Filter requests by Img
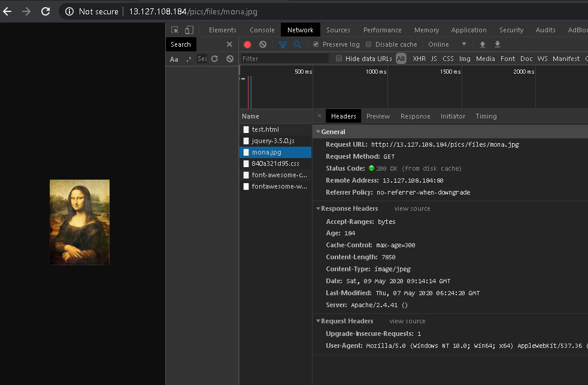The image size is (588, 385). pyautogui.click(x=465, y=59)
